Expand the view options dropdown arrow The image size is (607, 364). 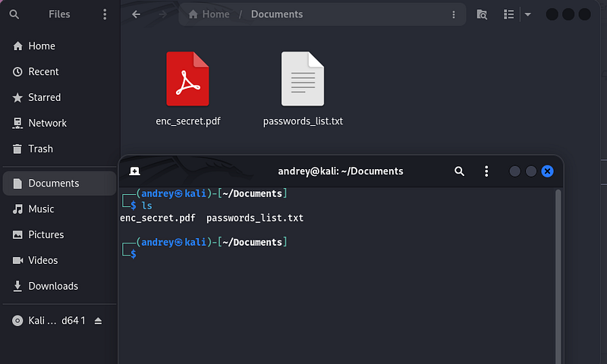click(527, 14)
